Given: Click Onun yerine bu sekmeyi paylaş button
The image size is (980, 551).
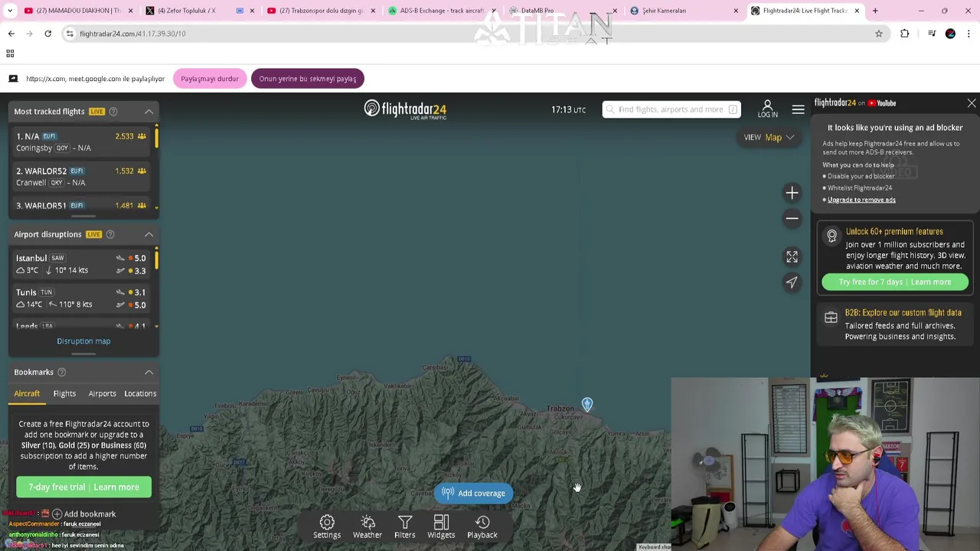Looking at the screenshot, I should [308, 79].
